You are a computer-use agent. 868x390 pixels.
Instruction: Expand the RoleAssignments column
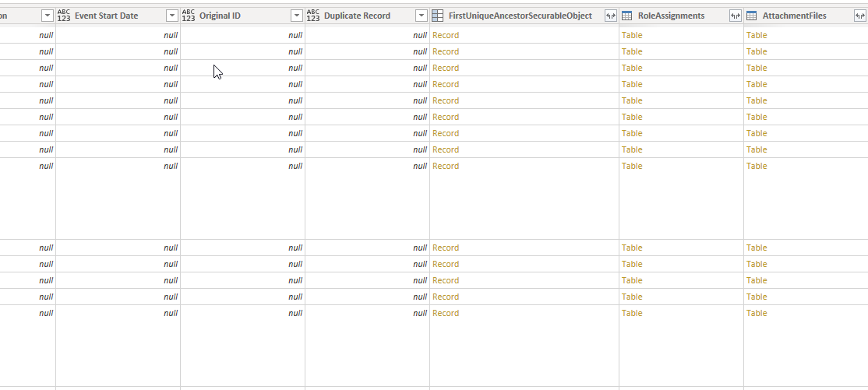tap(735, 16)
